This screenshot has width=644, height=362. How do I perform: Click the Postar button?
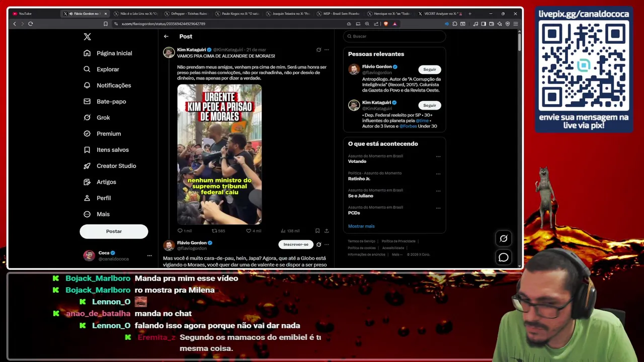[x=114, y=231]
